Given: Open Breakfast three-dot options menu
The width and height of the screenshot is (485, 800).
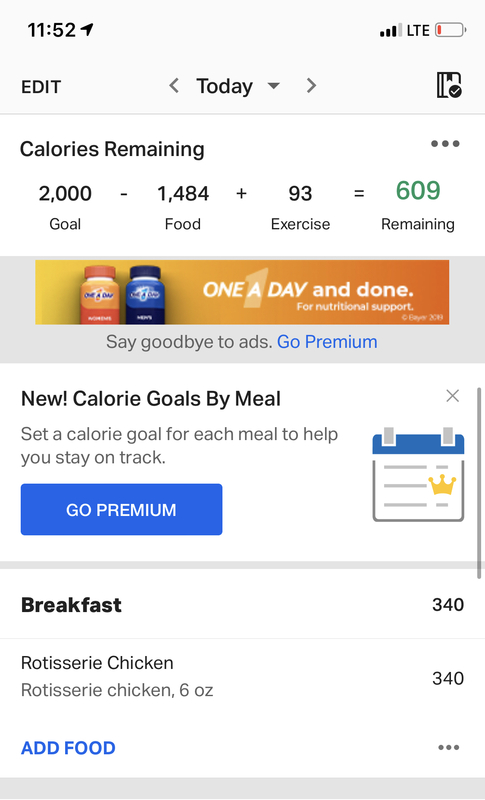Looking at the screenshot, I should point(448,747).
